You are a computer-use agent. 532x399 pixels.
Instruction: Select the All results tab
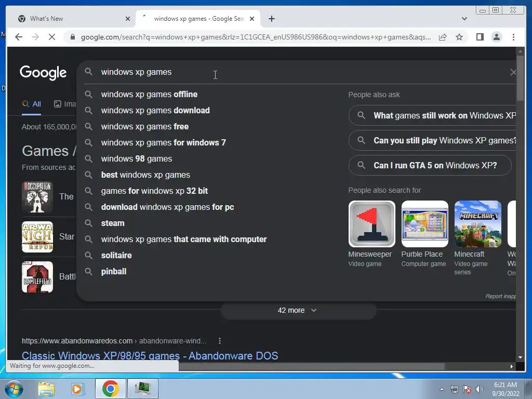point(32,104)
